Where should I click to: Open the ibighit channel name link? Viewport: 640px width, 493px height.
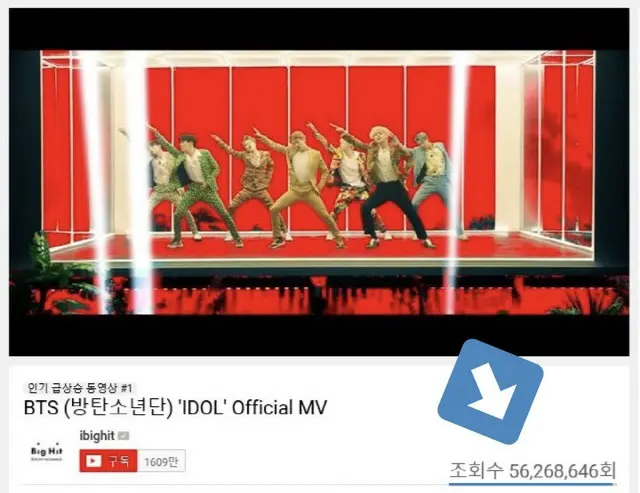(x=97, y=435)
